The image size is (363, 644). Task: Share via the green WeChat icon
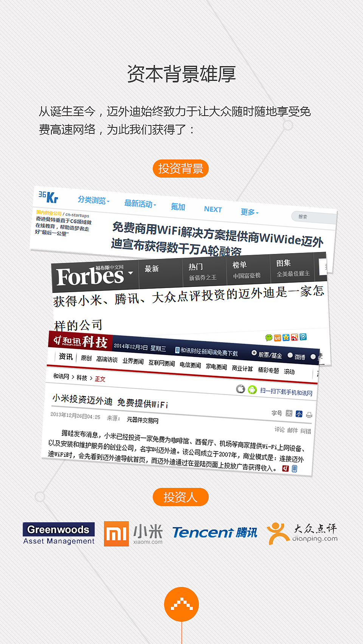tap(269, 337)
